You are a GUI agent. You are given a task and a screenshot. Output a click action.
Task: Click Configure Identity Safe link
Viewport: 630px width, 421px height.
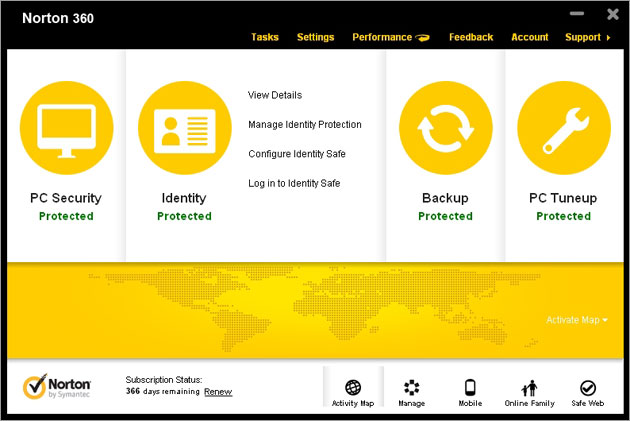pos(297,154)
